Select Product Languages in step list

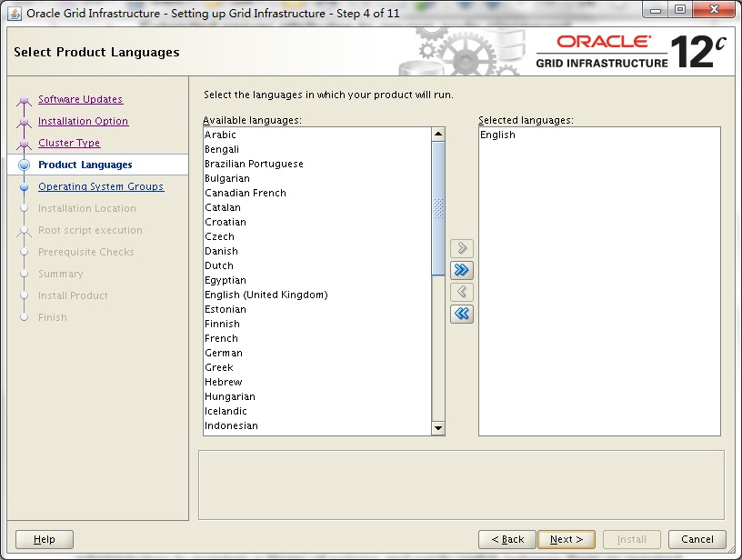click(x=85, y=165)
